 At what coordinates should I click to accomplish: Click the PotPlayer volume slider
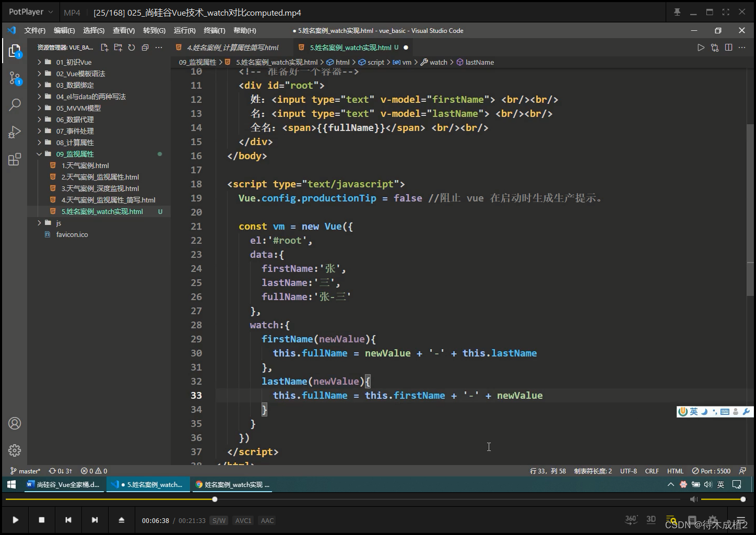[722, 500]
